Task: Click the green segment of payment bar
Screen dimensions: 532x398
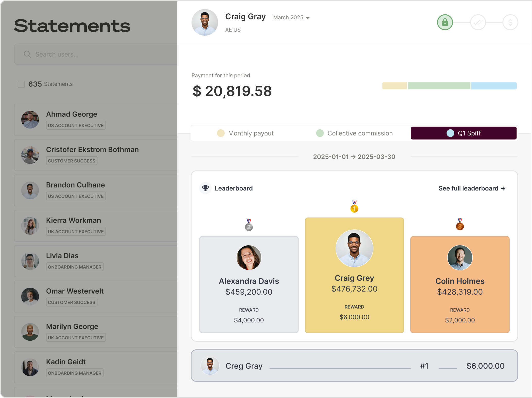Action: click(x=439, y=86)
